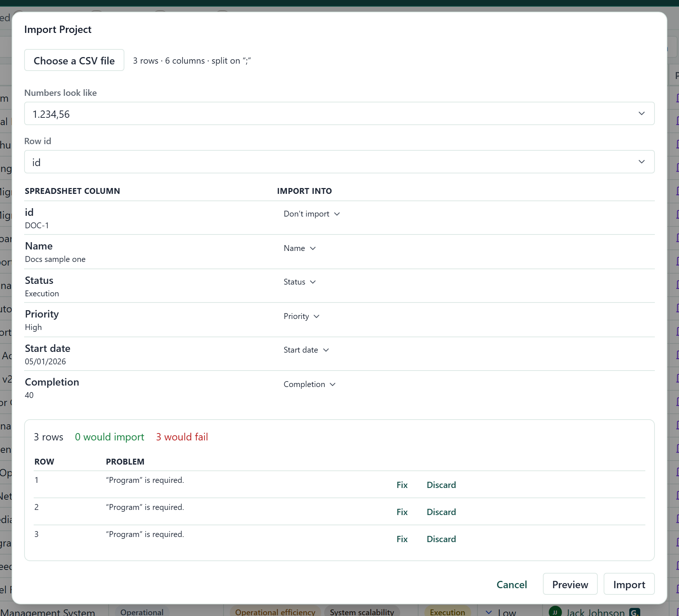The image size is (679, 616).
Task: Open the Name column import mapping
Action: click(300, 248)
